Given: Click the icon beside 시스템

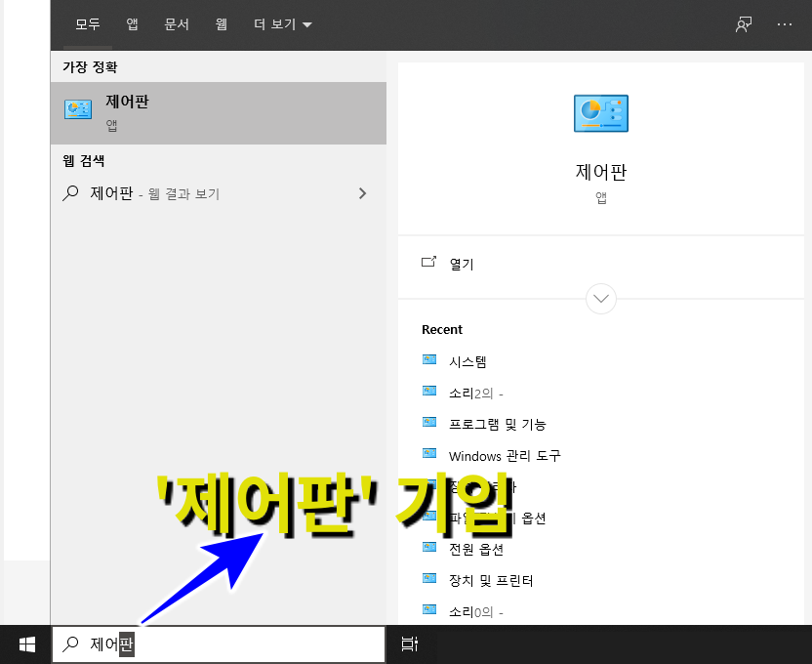Looking at the screenshot, I should [x=429, y=359].
